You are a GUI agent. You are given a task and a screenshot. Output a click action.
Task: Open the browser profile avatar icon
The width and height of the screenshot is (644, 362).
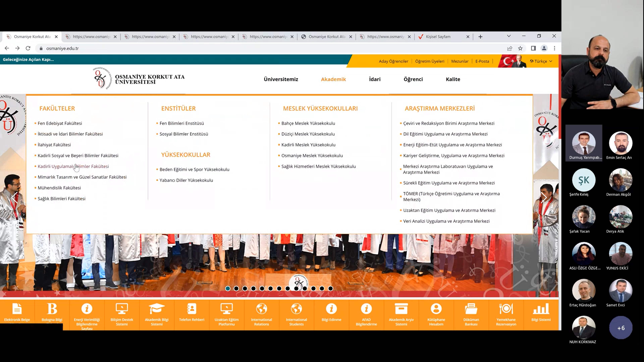click(544, 48)
